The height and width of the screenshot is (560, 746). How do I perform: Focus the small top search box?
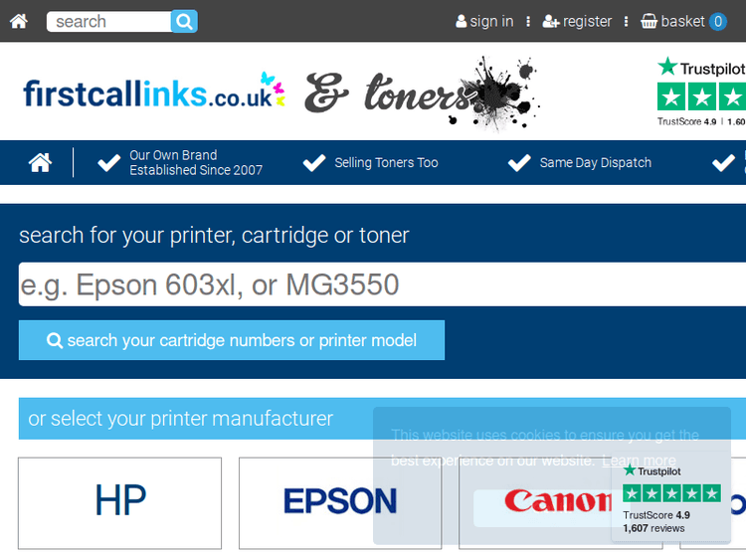click(109, 22)
